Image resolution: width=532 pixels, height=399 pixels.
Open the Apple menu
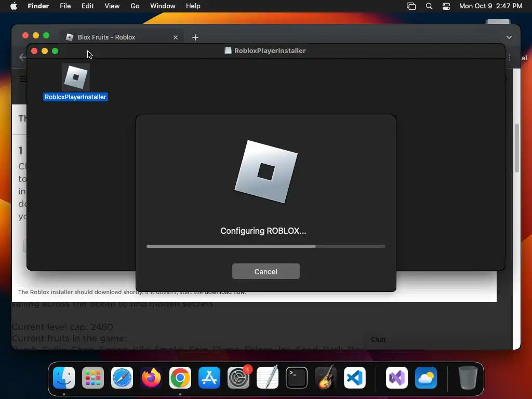14,6
